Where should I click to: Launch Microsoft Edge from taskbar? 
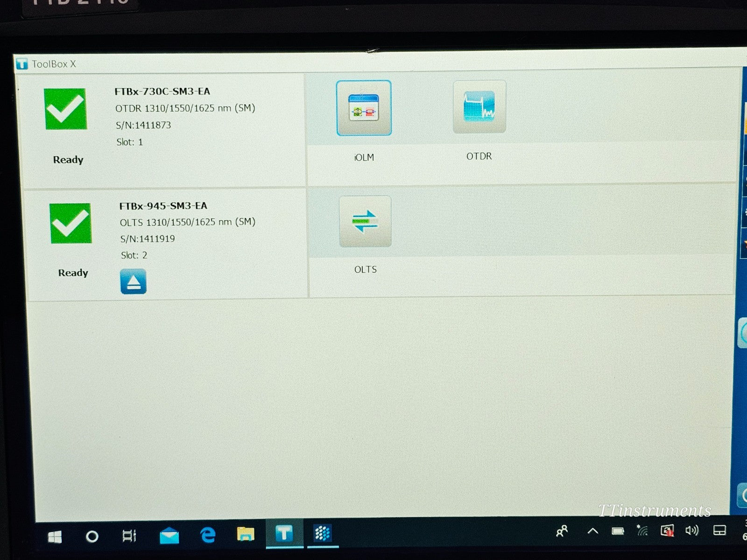pyautogui.click(x=208, y=535)
